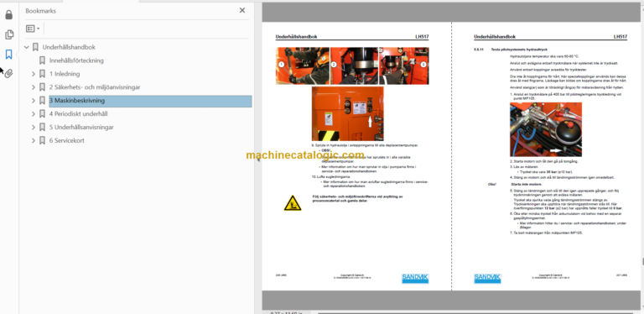Click bookmark icon beside 1 Inledning
The width and height of the screenshot is (644, 314).
(42, 74)
